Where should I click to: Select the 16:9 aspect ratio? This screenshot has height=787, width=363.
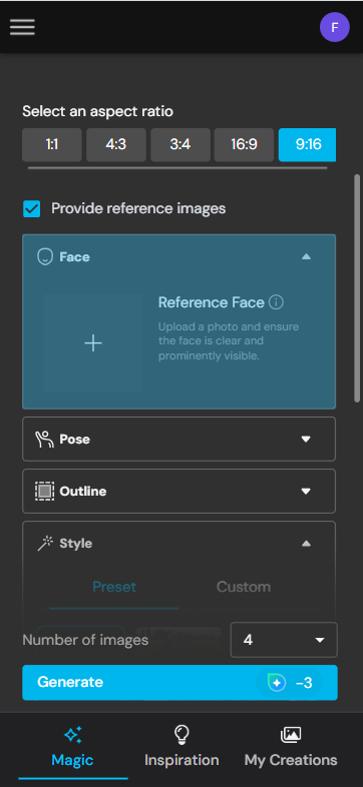tap(244, 145)
